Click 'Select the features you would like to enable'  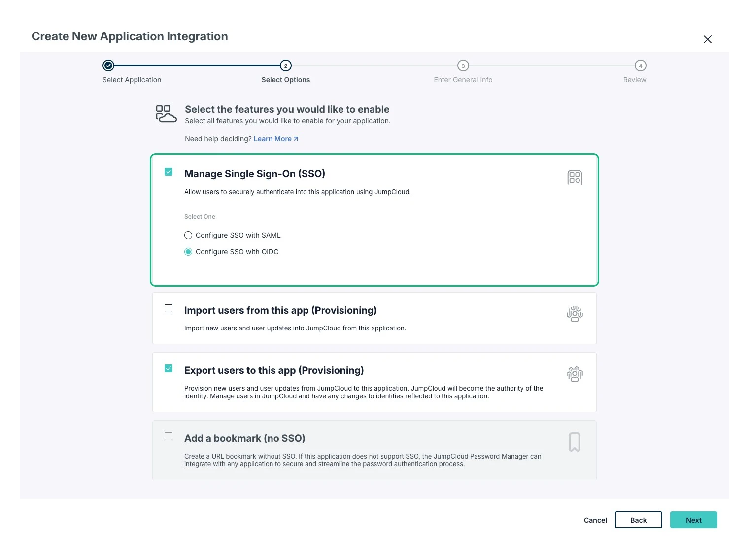[x=287, y=109]
